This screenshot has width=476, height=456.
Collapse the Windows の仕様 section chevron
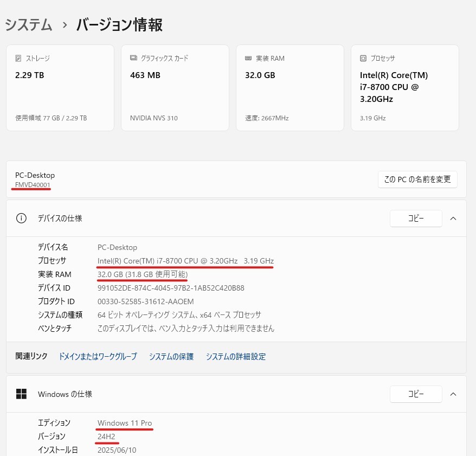click(453, 394)
